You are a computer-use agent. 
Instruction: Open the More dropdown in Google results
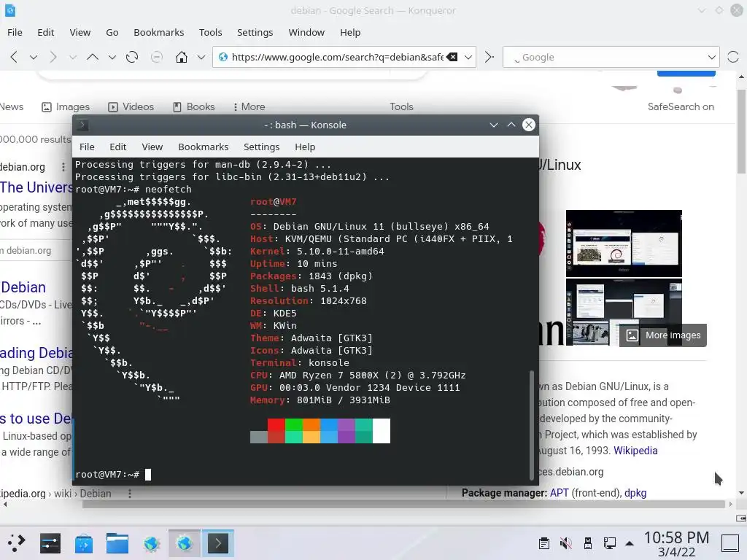249,106
